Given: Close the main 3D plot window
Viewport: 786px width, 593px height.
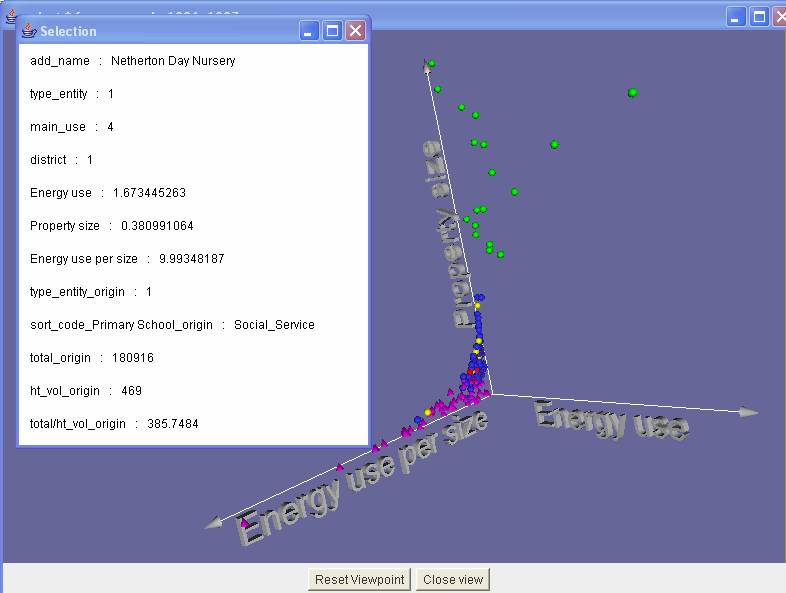Looking at the screenshot, I should coord(779,17).
